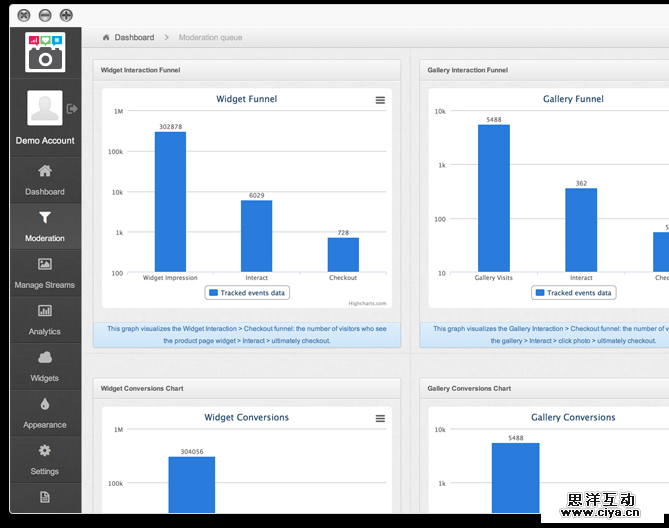Toggle Tracked events data legend in Gallery Funnel
The height and width of the screenshot is (528, 669).
tap(574, 293)
